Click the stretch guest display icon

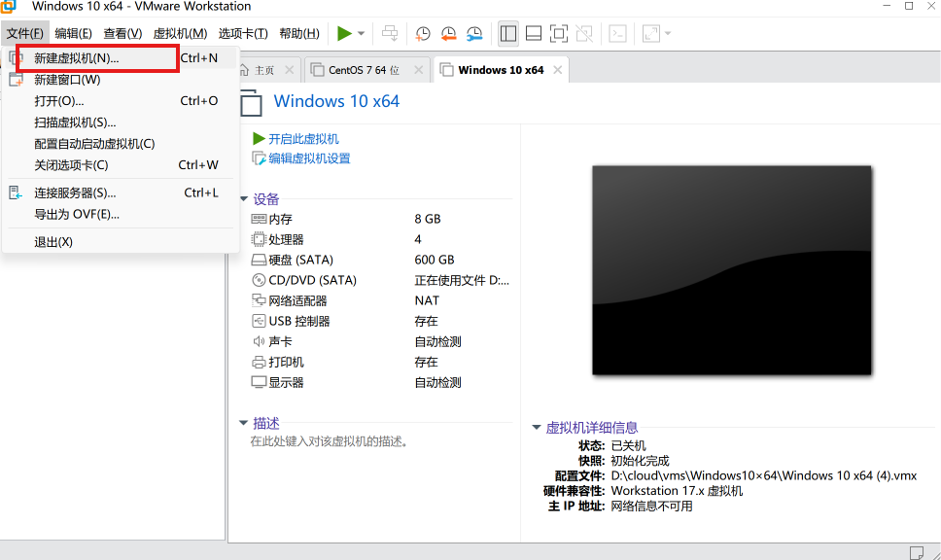pos(651,34)
